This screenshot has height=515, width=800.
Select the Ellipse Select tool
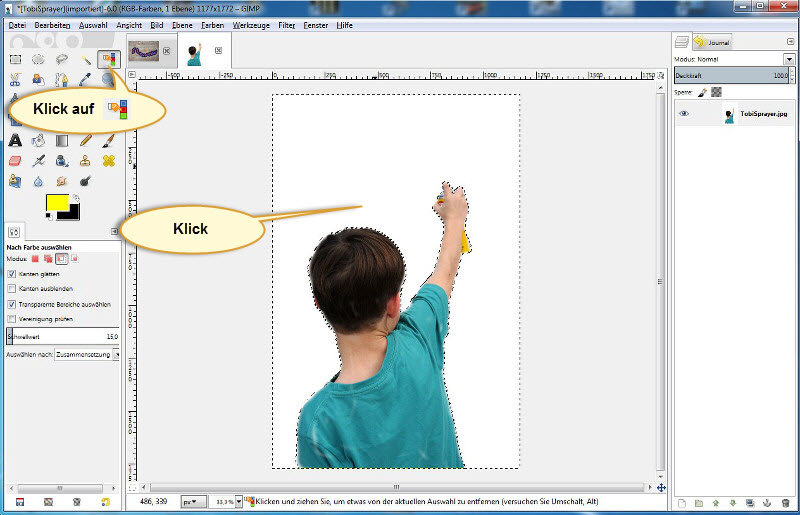pos(38,60)
